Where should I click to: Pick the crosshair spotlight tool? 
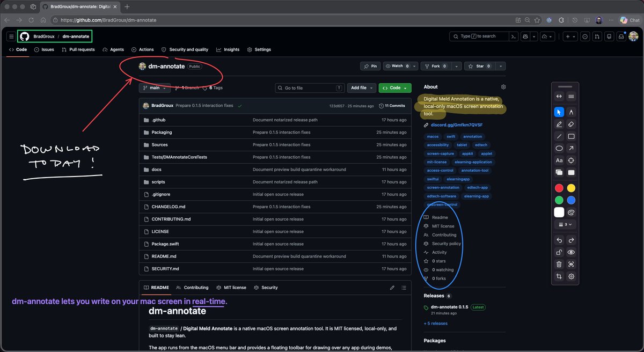coord(572,160)
